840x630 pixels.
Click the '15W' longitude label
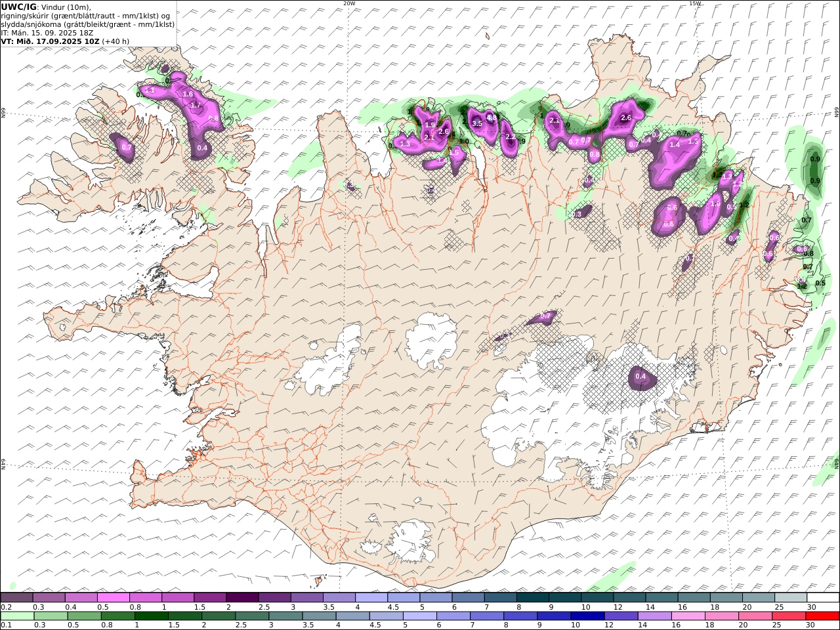pyautogui.click(x=695, y=3)
